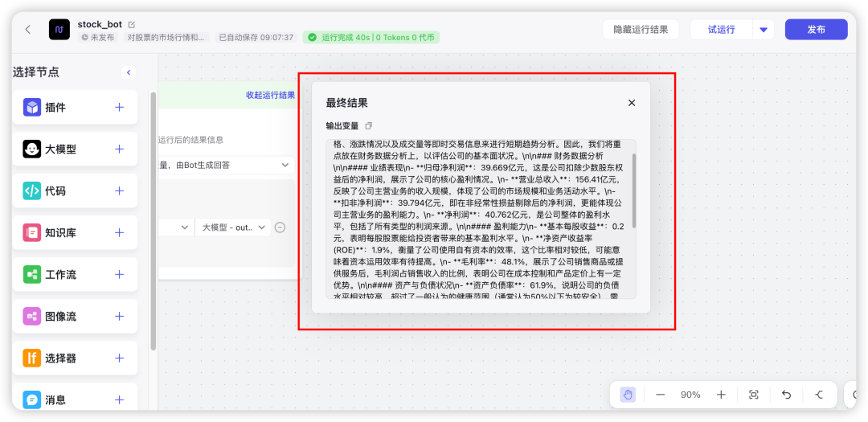Add a 知识库 node with its plus
The width and height of the screenshot is (868, 422).
(119, 232)
